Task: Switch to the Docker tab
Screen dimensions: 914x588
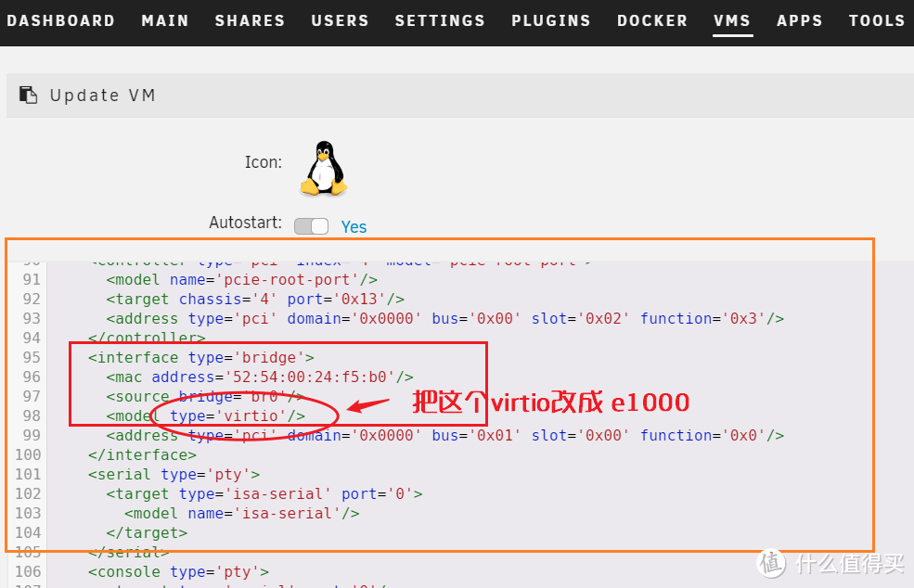Action: click(651, 20)
